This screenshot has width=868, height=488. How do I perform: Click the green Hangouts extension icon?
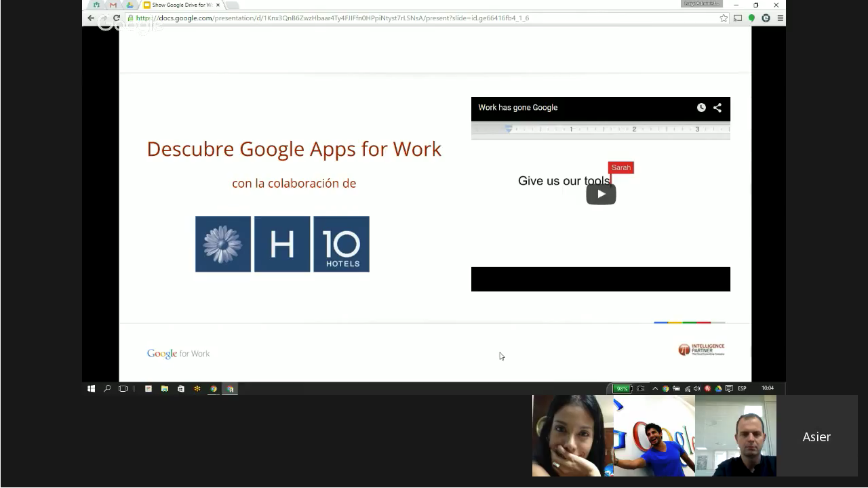point(751,18)
